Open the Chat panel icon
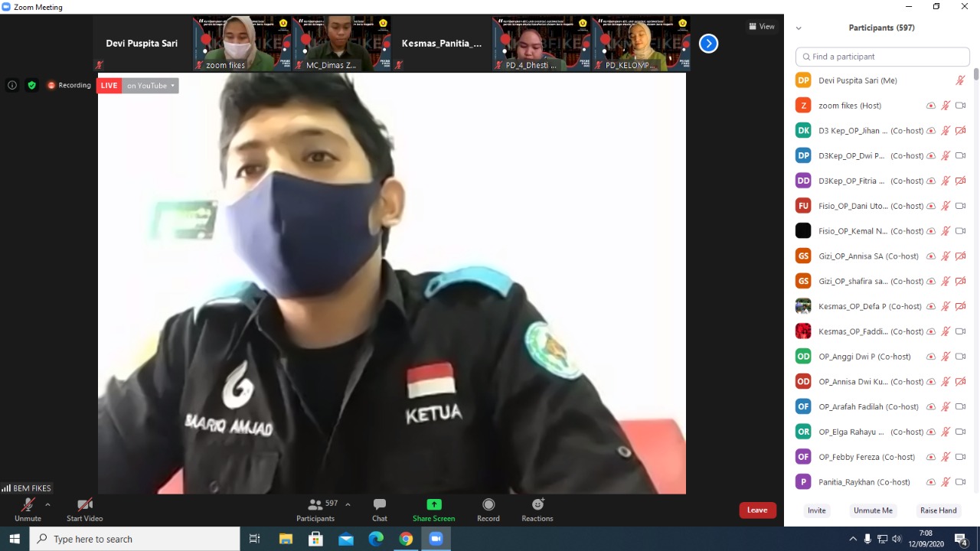 pyautogui.click(x=379, y=505)
